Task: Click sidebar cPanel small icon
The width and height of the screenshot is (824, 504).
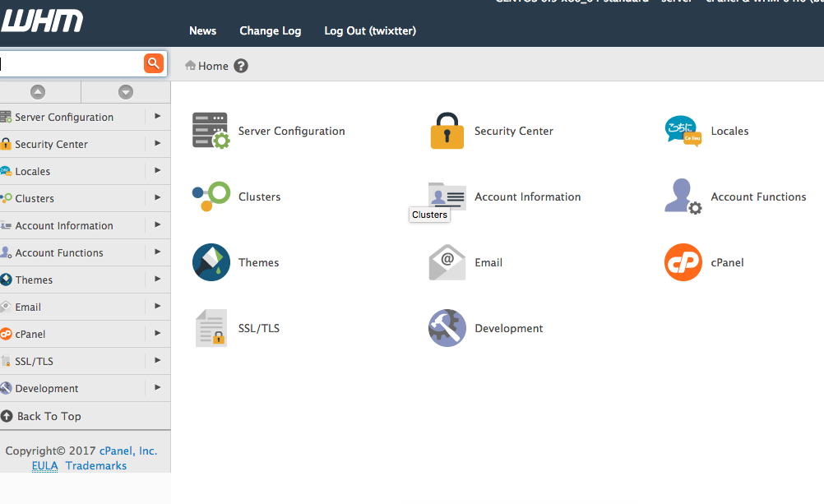Action: [6, 334]
